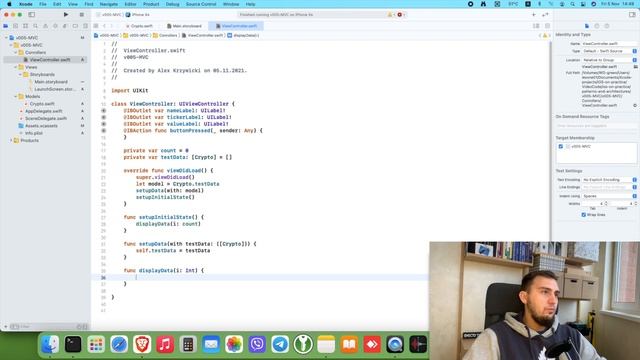Switch to the Main.storyboard tab
The image size is (640, 360).
tap(184, 26)
